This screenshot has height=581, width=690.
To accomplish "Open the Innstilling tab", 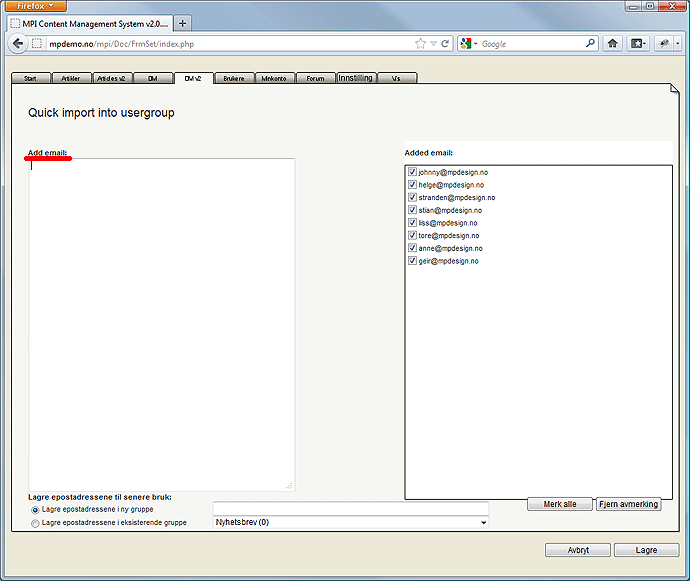I will coord(356,78).
